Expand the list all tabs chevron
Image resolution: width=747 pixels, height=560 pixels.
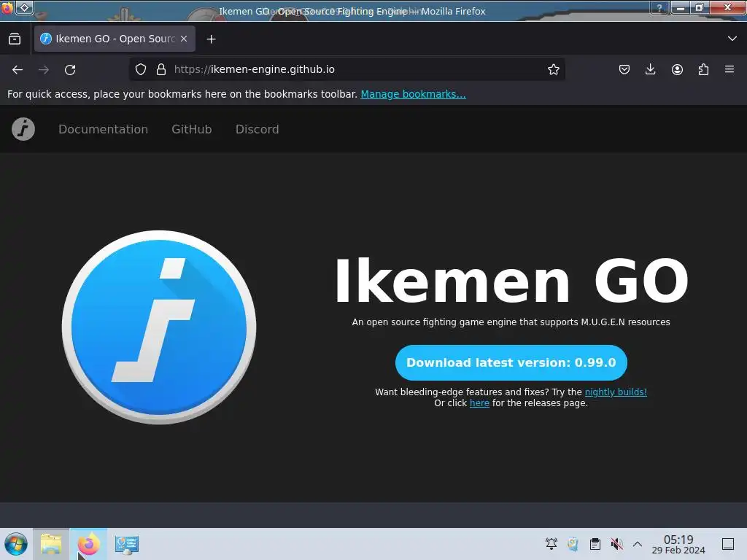(x=732, y=39)
